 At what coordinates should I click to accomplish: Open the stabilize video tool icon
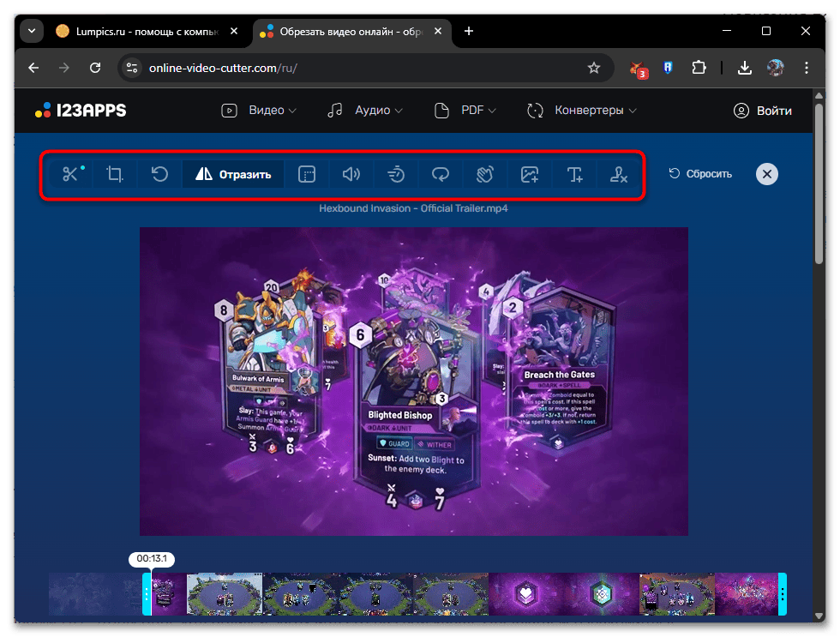(485, 174)
